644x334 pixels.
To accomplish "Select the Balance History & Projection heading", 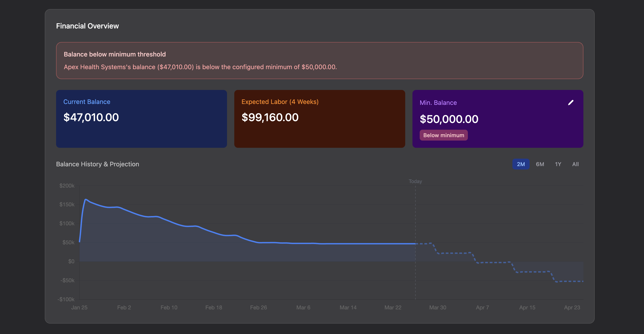I will 97,164.
